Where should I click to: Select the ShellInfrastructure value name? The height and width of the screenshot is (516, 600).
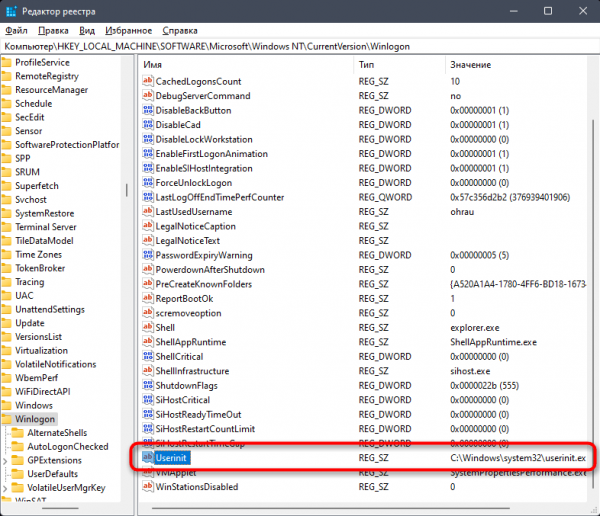[x=192, y=371]
